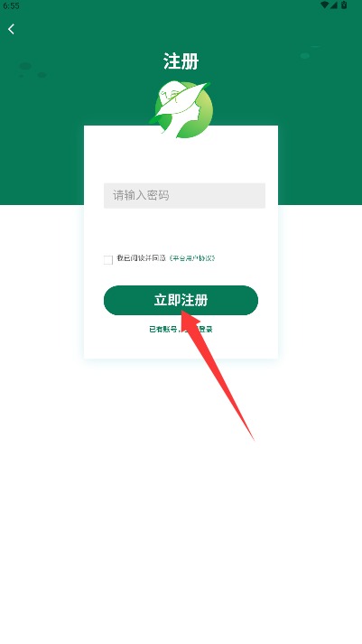
Task: Tap the battery icon in status bar
Action: point(344,5)
